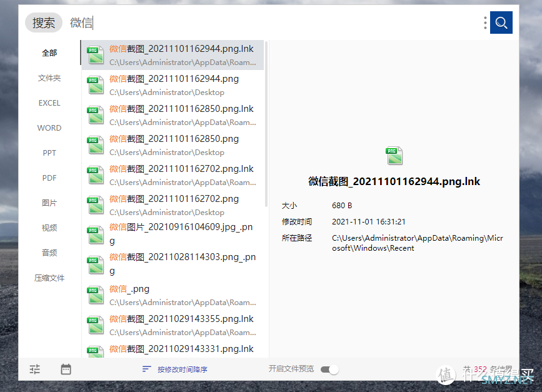Click 按修改时间降序 sort option
Viewport: 542px width, 392px height.
coord(183,369)
